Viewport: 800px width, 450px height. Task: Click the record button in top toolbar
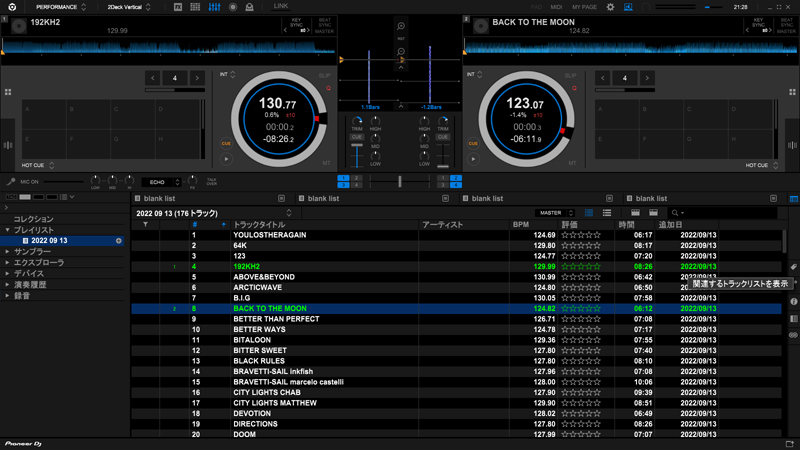click(233, 7)
